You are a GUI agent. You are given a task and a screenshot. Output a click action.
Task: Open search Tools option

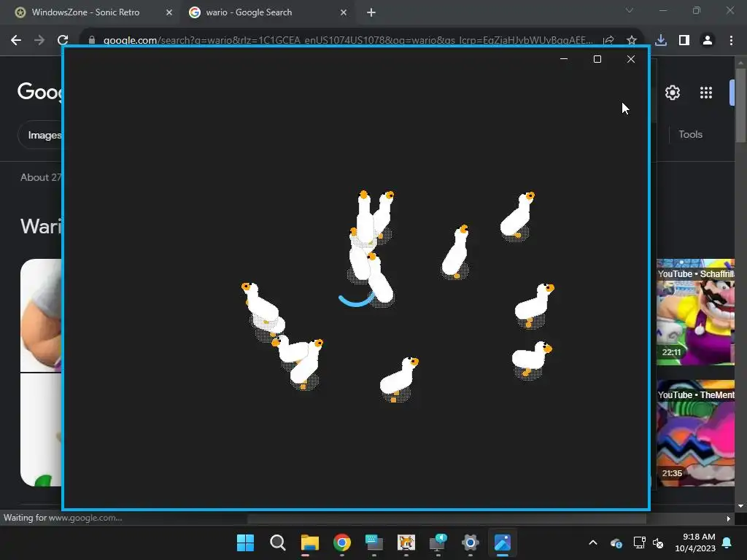coord(690,134)
